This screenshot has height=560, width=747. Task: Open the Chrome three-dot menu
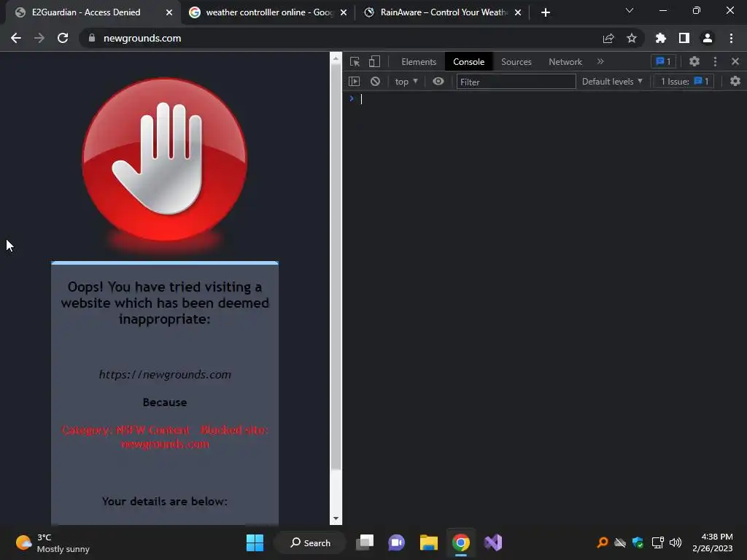tap(731, 38)
